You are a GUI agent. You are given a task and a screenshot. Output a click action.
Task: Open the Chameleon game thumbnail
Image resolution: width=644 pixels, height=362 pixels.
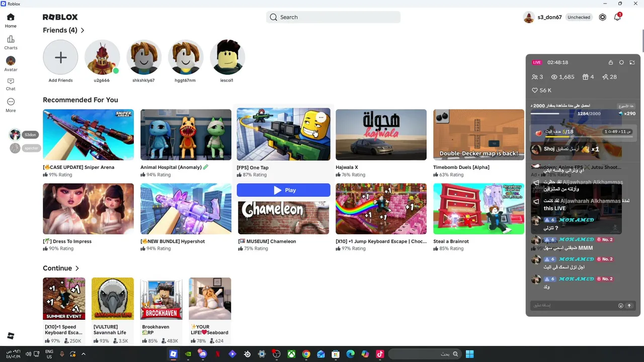click(x=283, y=217)
